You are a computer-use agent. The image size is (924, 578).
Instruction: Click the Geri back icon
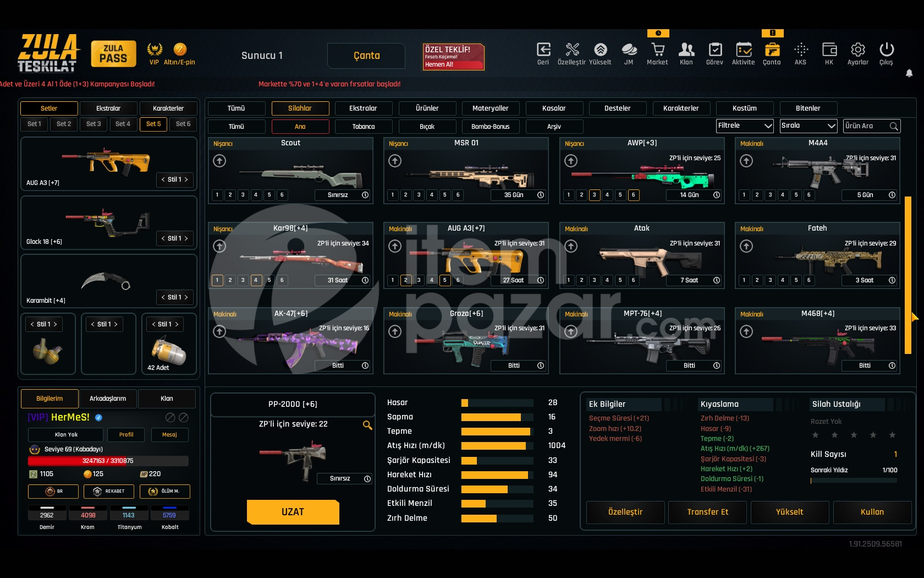[543, 50]
